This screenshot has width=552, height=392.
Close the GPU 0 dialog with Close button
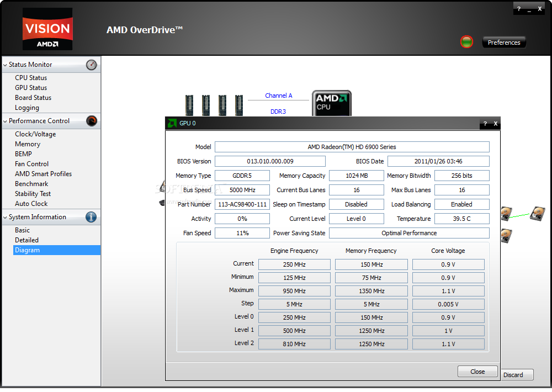click(477, 372)
